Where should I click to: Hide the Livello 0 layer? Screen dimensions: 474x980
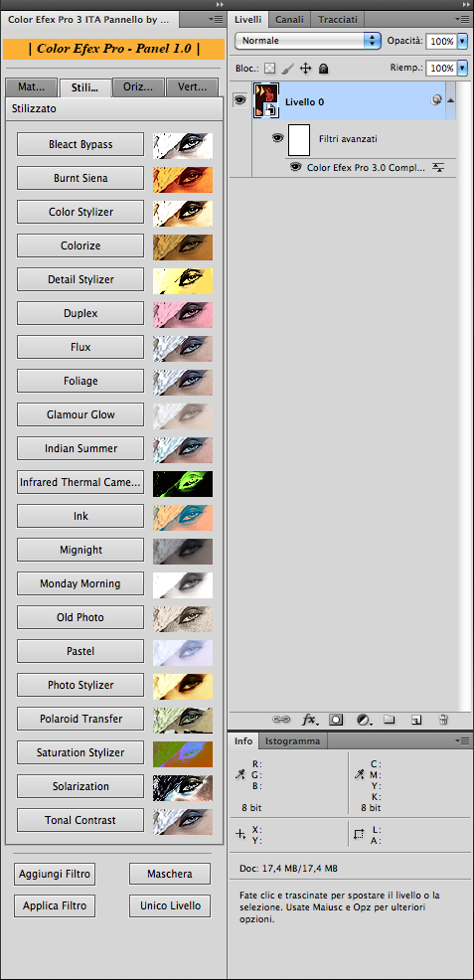click(x=239, y=100)
